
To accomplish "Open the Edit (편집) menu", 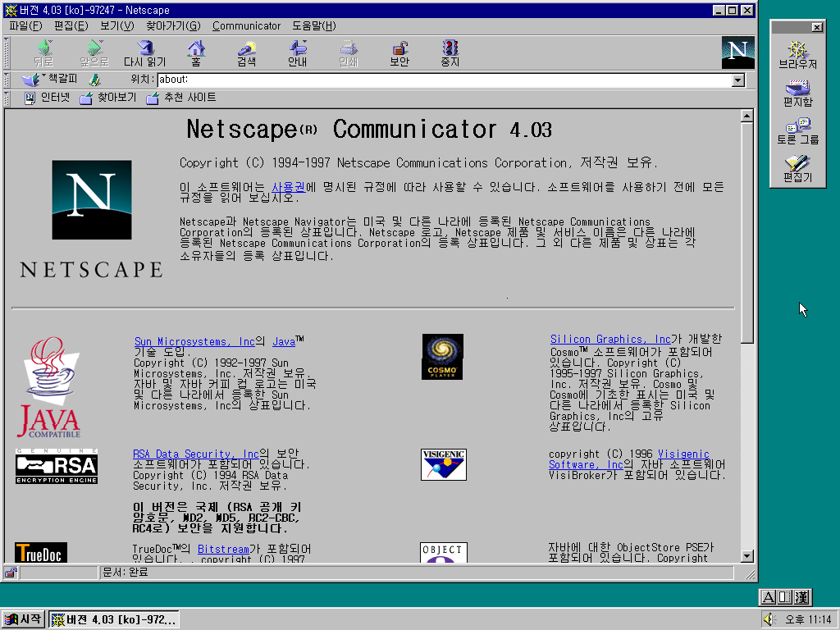I will (x=71, y=25).
